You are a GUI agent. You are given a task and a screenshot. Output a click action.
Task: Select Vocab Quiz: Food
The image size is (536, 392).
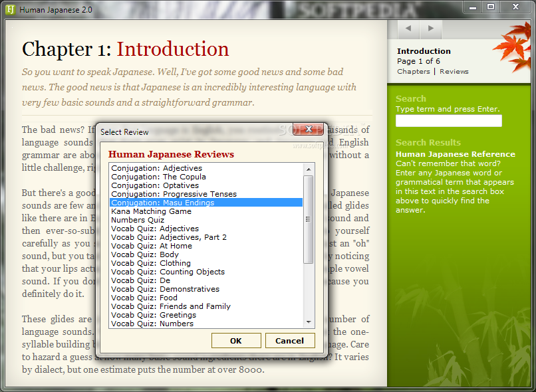206,298
